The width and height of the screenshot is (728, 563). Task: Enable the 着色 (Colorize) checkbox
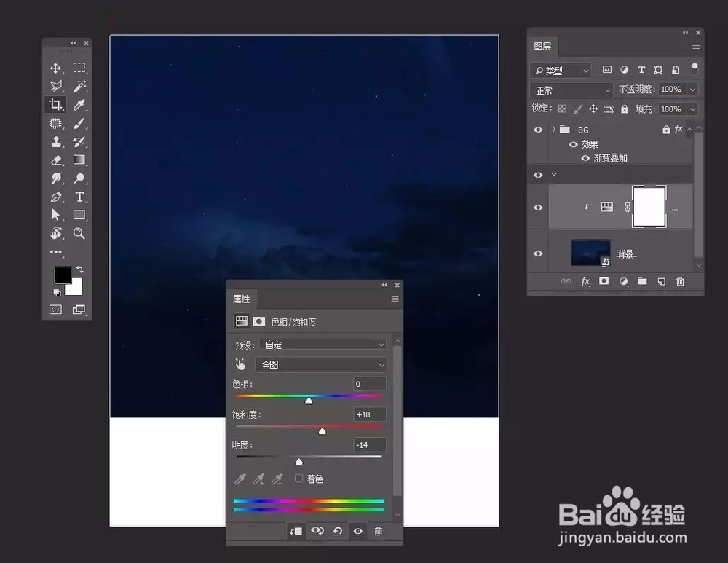[298, 479]
